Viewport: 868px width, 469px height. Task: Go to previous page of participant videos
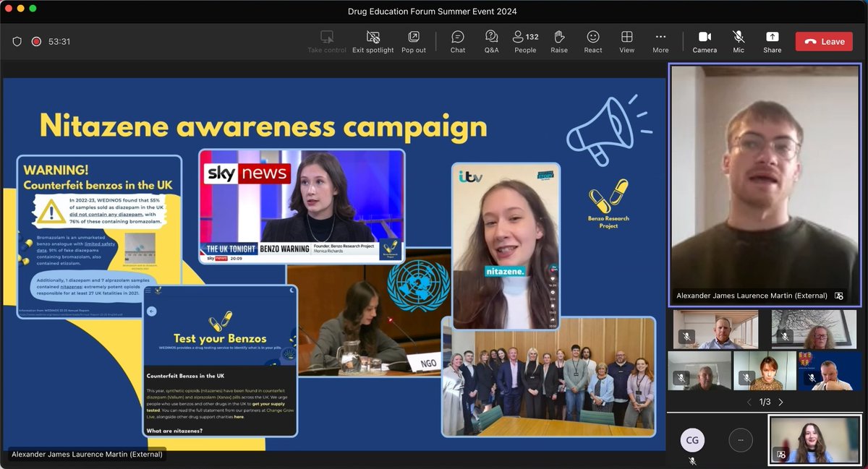tap(749, 402)
